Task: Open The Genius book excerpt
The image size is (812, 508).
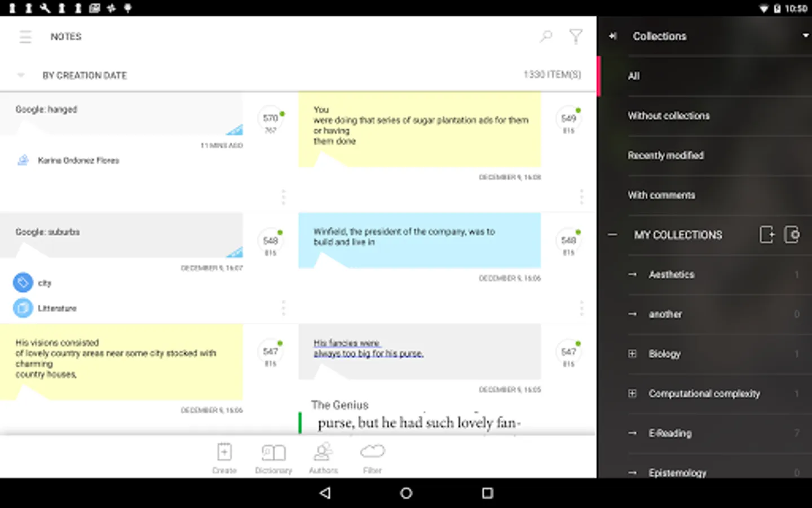Action: pos(417,416)
